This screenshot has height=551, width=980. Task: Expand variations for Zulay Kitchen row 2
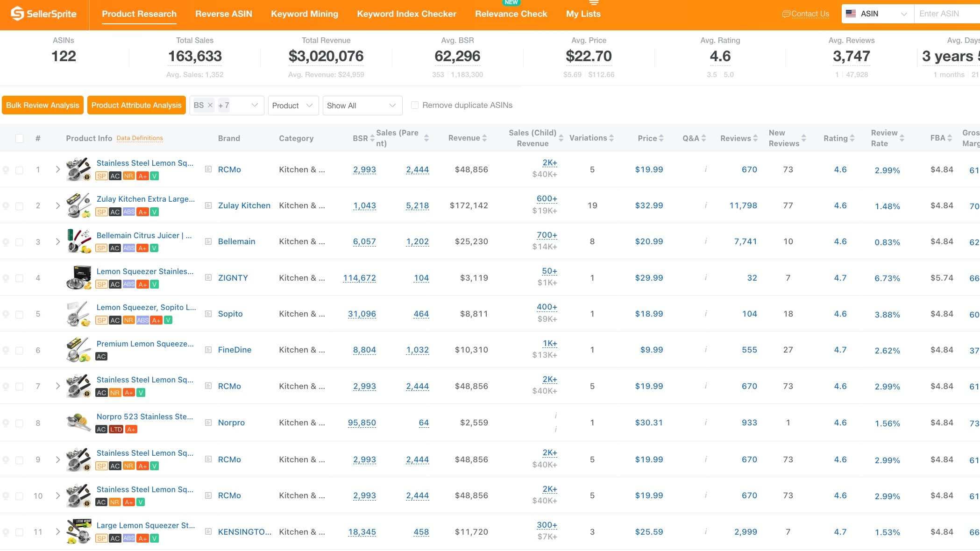[x=58, y=205]
